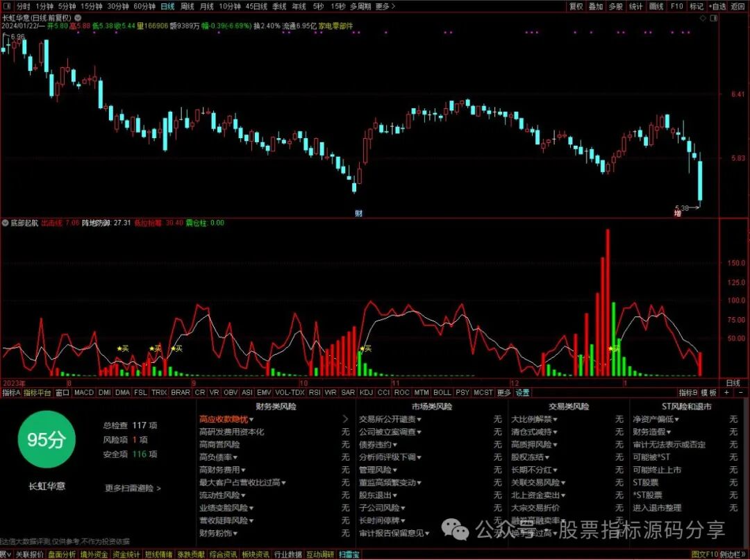
Task: Select the BOLL indicator
Action: point(442,392)
